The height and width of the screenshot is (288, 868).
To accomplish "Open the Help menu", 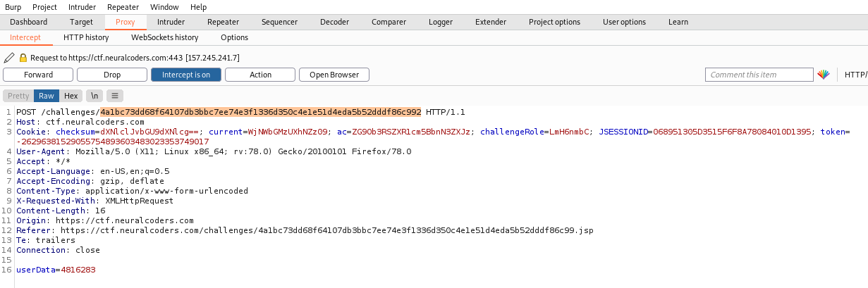I will [x=198, y=7].
